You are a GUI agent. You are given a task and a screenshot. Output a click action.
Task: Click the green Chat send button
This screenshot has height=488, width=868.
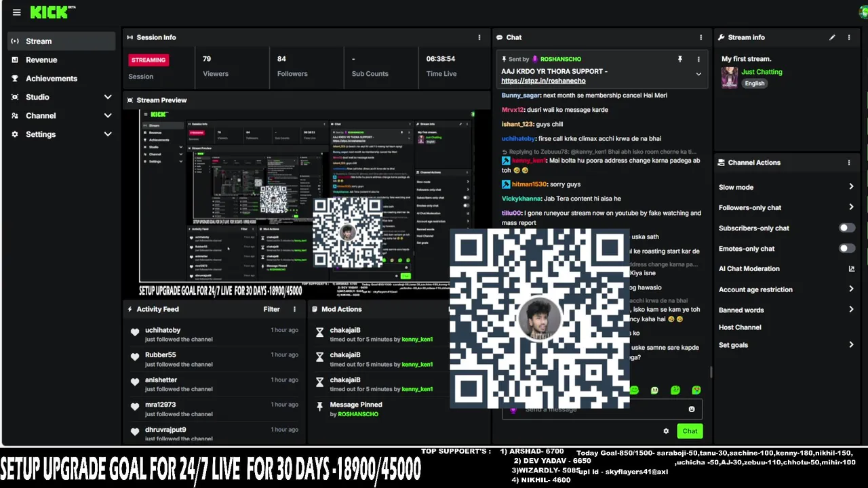[x=690, y=431]
